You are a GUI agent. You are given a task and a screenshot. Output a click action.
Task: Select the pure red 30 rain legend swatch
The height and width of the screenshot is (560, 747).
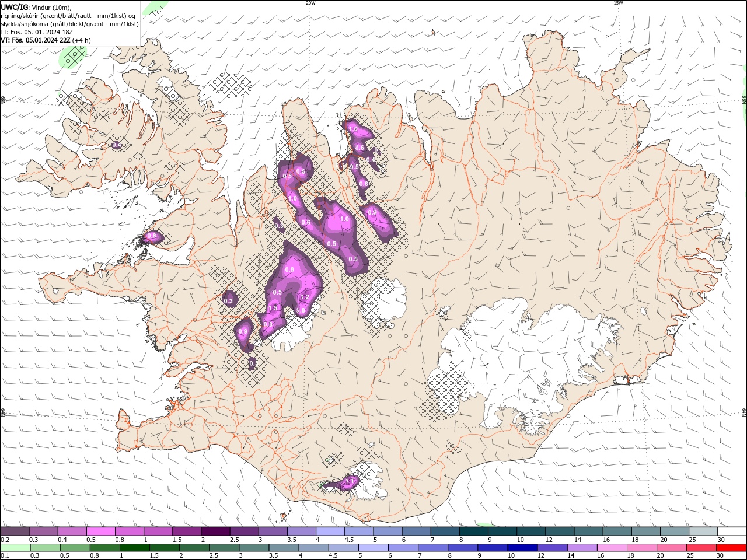point(731,548)
